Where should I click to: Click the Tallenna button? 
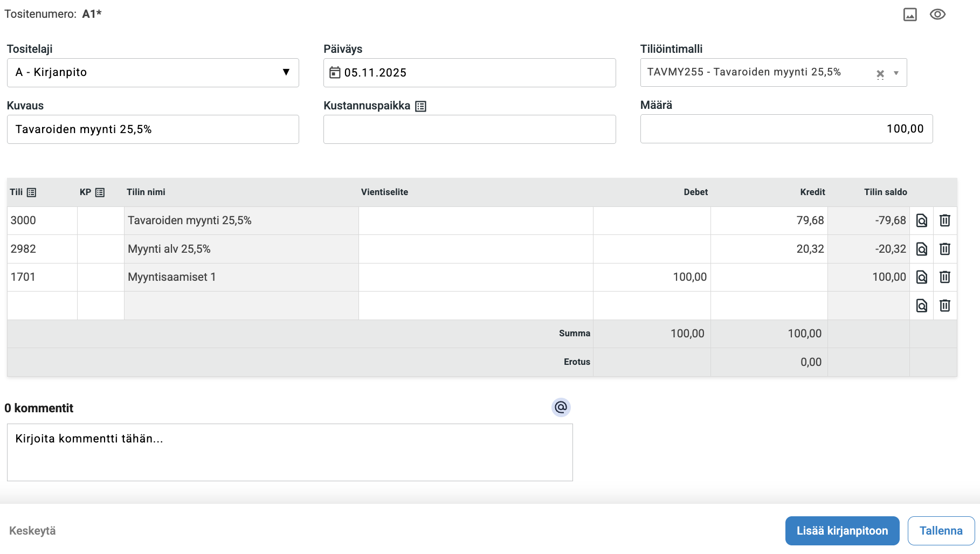point(941,531)
